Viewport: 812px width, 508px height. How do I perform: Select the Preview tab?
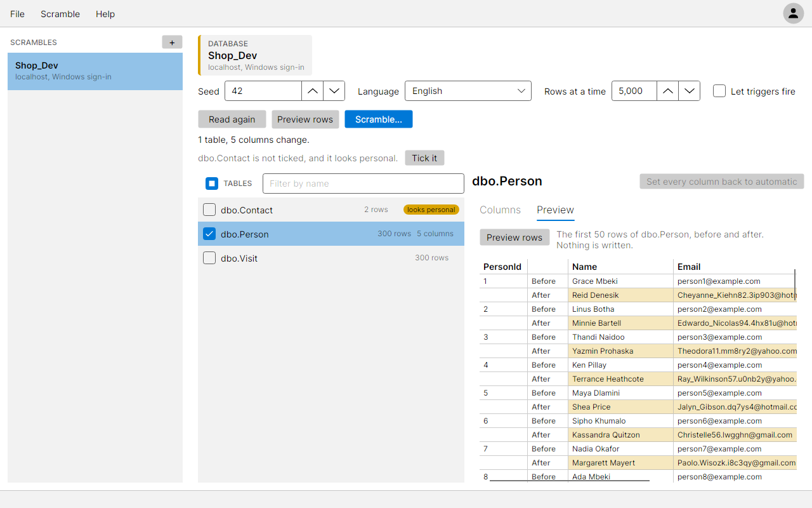pos(555,210)
